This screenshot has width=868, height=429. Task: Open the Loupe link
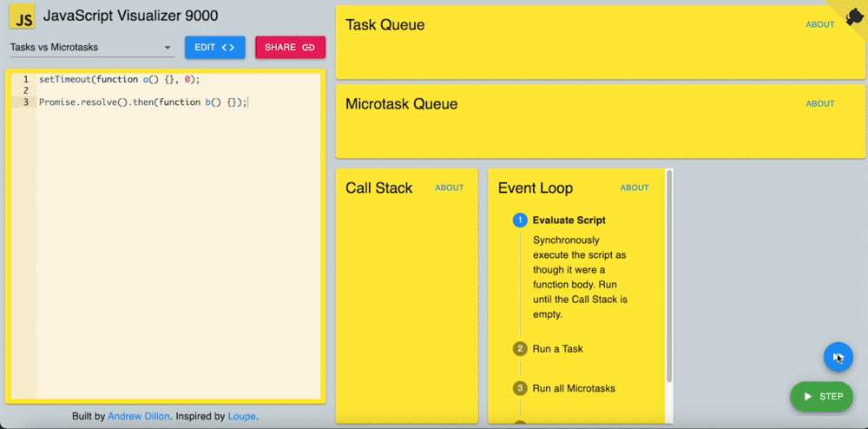tap(242, 416)
